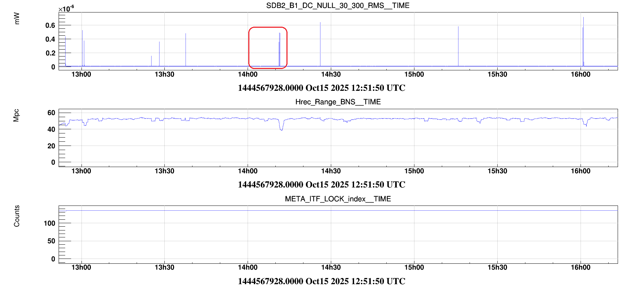Click the ×10⁻⁶ scale factor label
Image resolution: width=644 pixels, height=288 pixels.
[66, 9]
